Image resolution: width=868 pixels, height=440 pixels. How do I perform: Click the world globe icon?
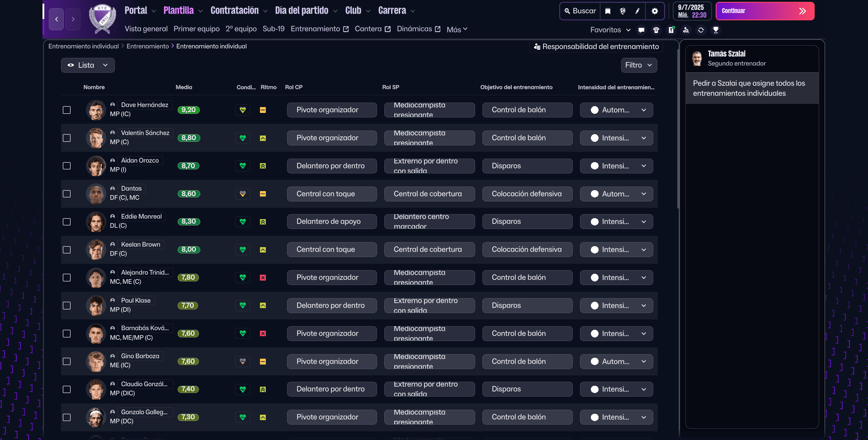point(623,11)
